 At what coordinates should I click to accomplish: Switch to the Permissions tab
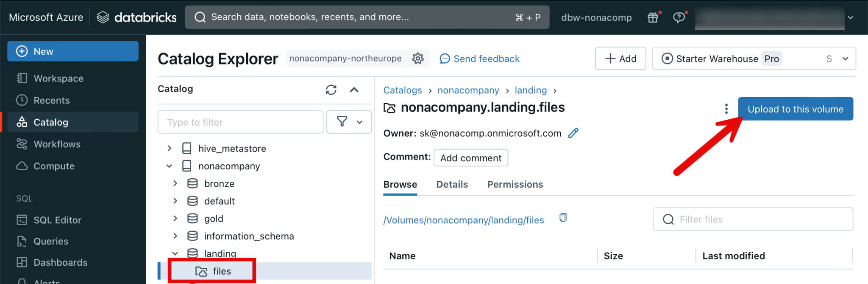tap(515, 184)
